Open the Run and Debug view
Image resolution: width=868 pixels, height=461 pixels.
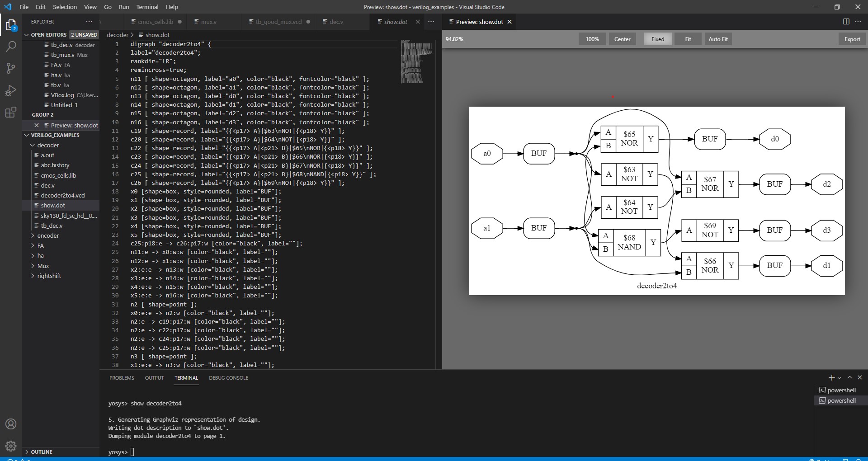tap(11, 90)
